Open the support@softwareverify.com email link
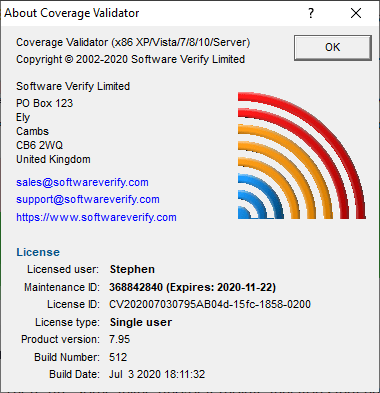This screenshot has width=380, height=393. point(88,199)
